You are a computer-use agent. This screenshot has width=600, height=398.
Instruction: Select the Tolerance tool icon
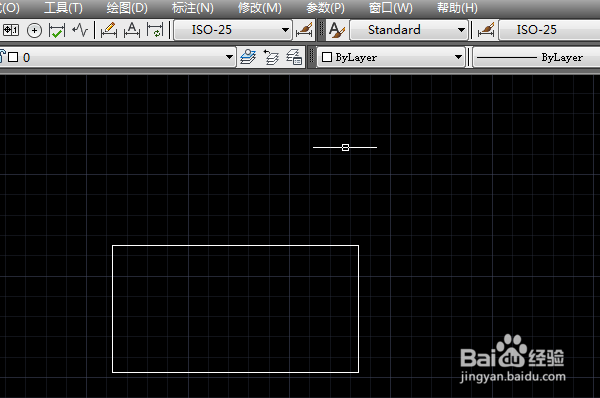pos(11,30)
